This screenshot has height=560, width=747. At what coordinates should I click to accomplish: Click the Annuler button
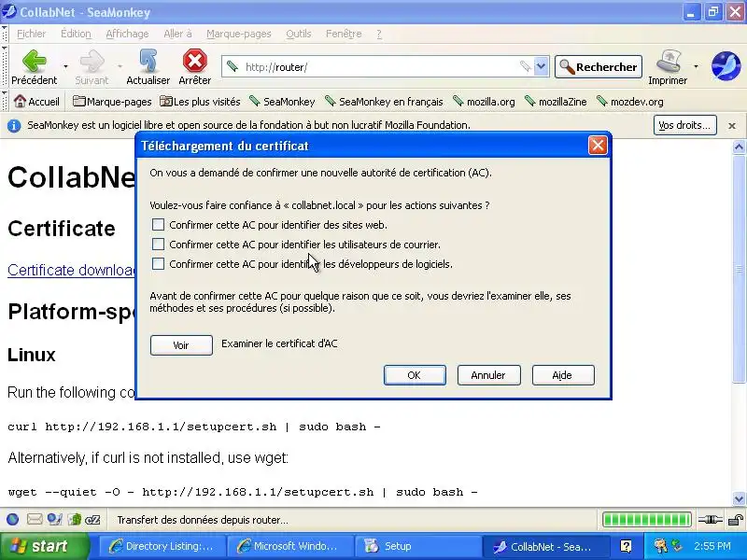(488, 375)
